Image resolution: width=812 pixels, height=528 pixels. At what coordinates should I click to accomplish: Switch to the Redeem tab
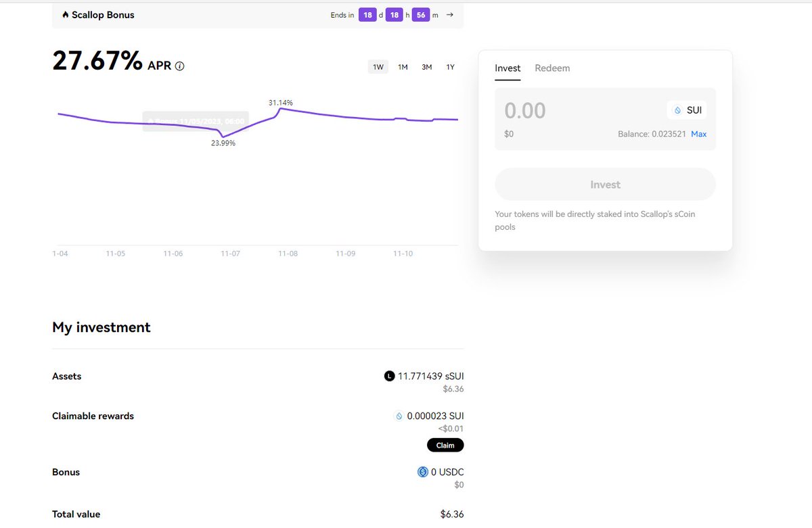(552, 68)
